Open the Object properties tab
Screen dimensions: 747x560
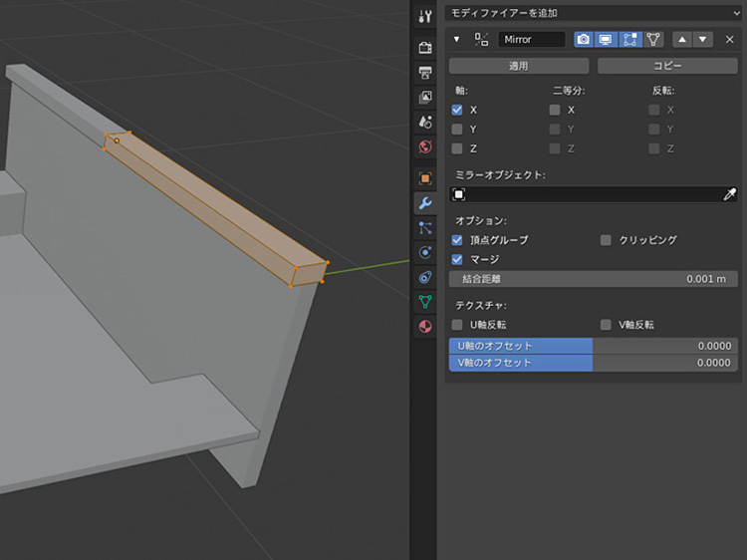coord(425,178)
